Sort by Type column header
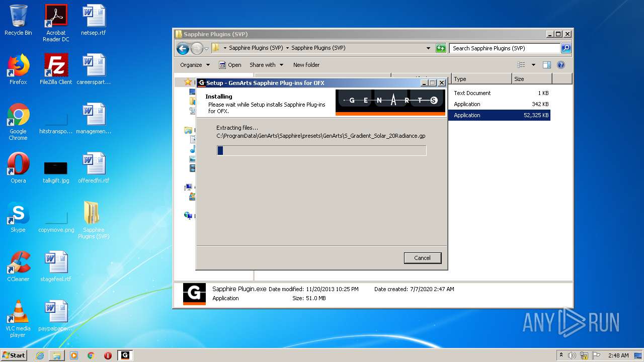Viewport: 644px width, 362px height. pyautogui.click(x=481, y=79)
